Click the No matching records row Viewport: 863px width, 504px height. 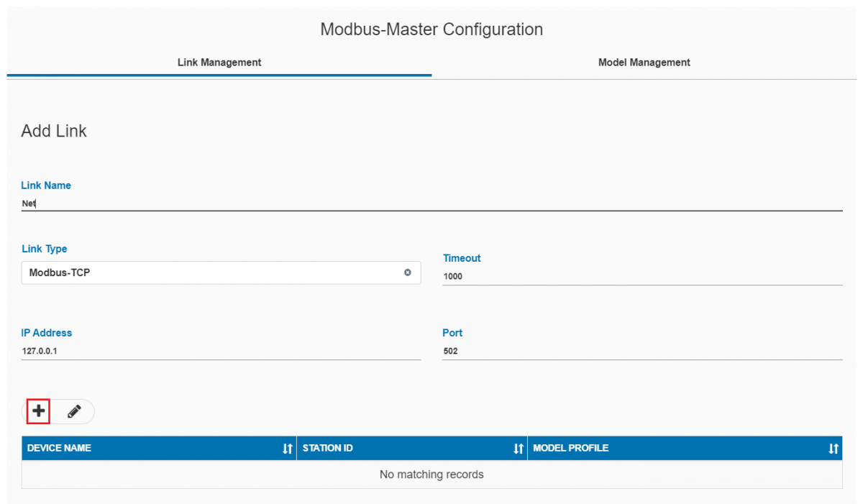point(431,474)
